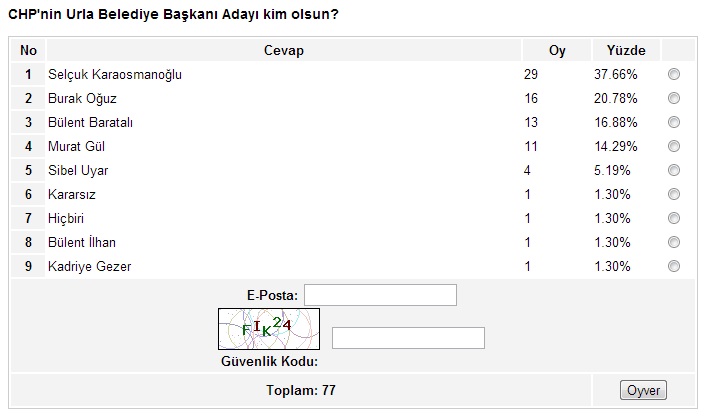The width and height of the screenshot is (707, 419).
Task: Click the Cevap column header
Action: coord(283,51)
